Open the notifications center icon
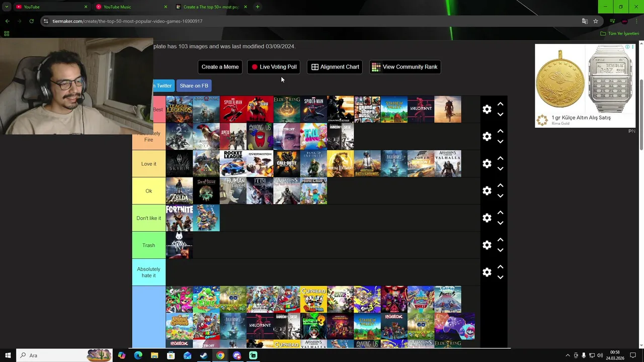Viewport: 644px width, 362px height. (x=633, y=355)
